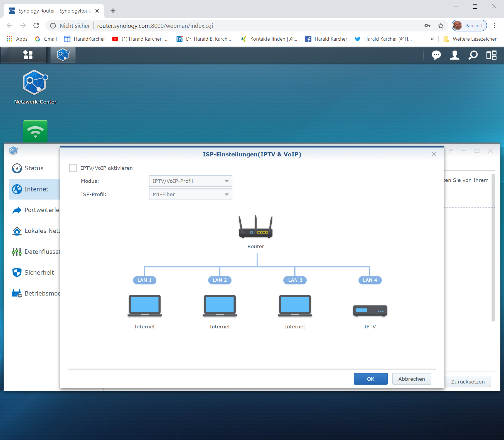Viewport: 504px width, 440px height.
Task: Click the Netzwerk-Center taskbar icon
Action: click(x=63, y=55)
